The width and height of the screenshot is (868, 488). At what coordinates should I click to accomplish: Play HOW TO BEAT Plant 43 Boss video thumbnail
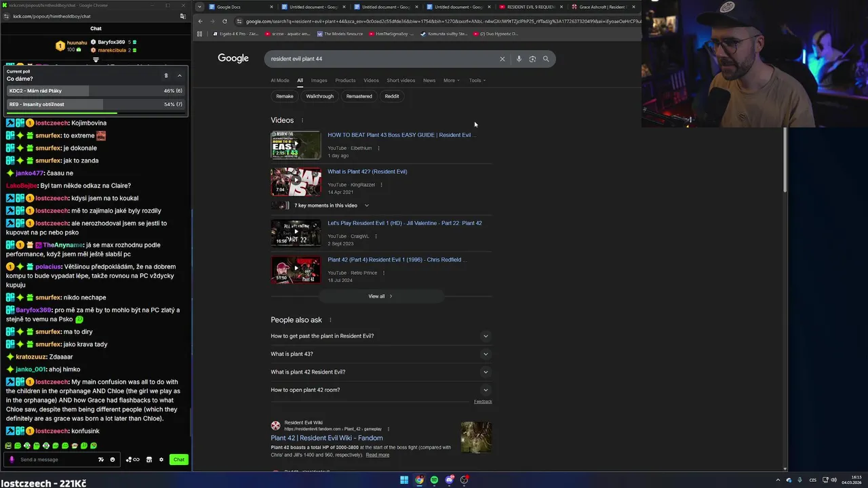click(296, 145)
